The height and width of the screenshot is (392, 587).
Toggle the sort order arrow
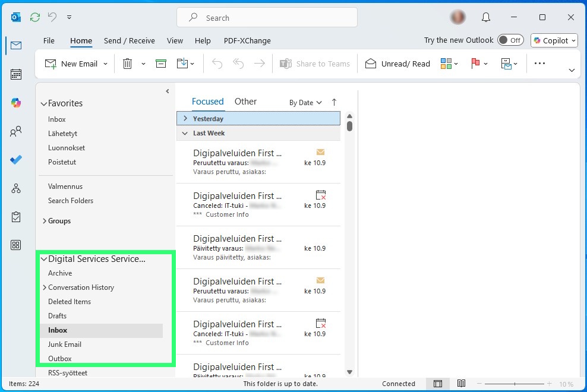(334, 102)
